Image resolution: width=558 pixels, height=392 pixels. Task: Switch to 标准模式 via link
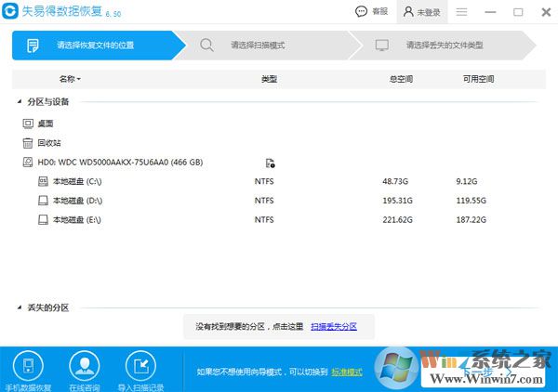point(346,372)
